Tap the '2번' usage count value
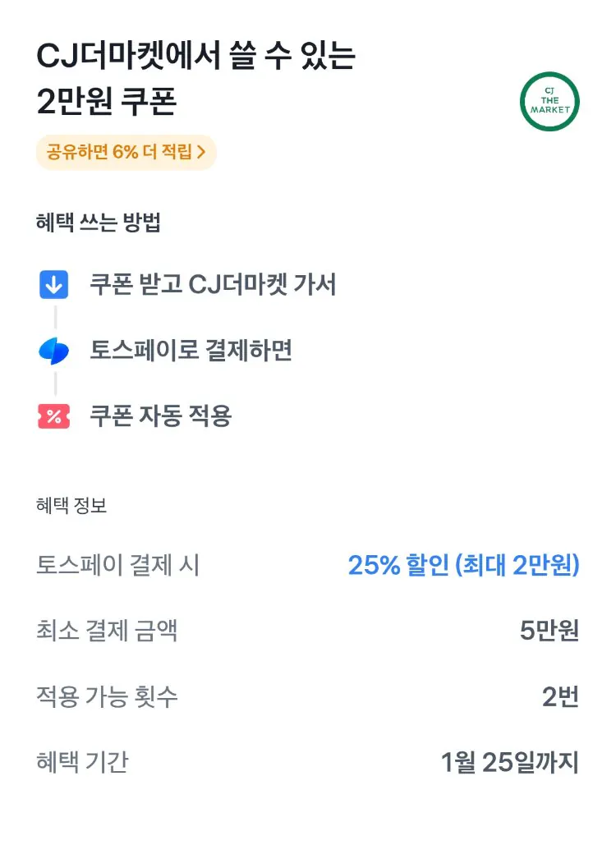 pos(560,697)
